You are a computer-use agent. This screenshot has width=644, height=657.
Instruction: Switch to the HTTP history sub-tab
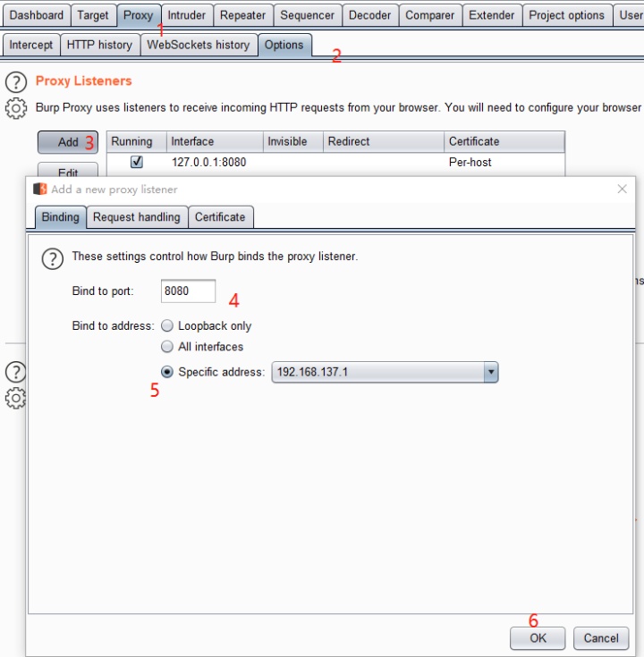click(x=100, y=45)
